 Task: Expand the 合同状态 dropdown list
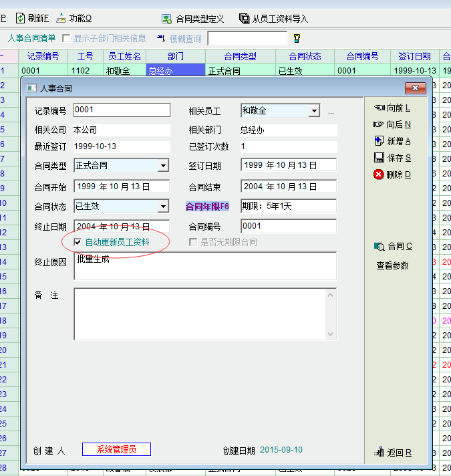[163, 207]
